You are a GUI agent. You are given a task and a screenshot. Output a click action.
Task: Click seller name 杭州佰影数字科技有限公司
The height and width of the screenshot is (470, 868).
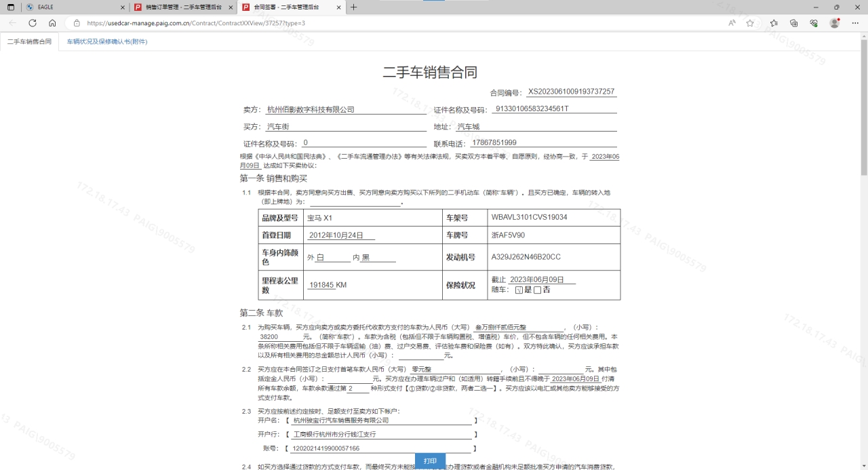click(311, 109)
